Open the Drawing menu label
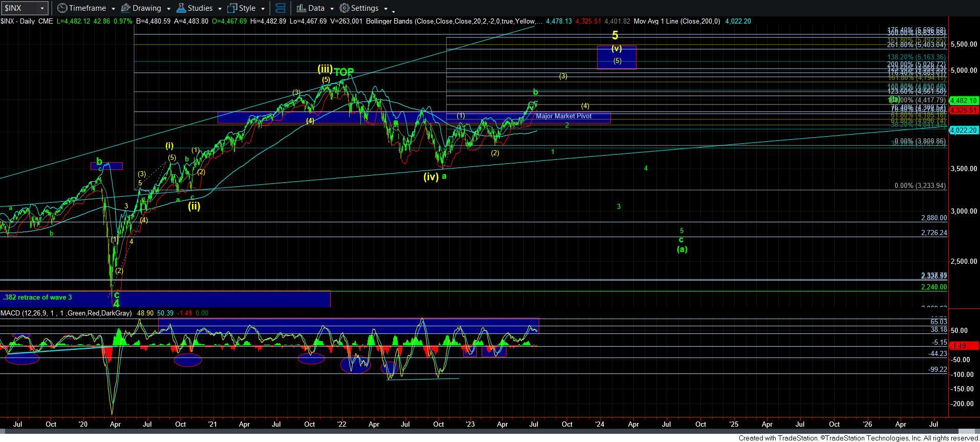Screen dimensions: 980x442 (x=146, y=8)
